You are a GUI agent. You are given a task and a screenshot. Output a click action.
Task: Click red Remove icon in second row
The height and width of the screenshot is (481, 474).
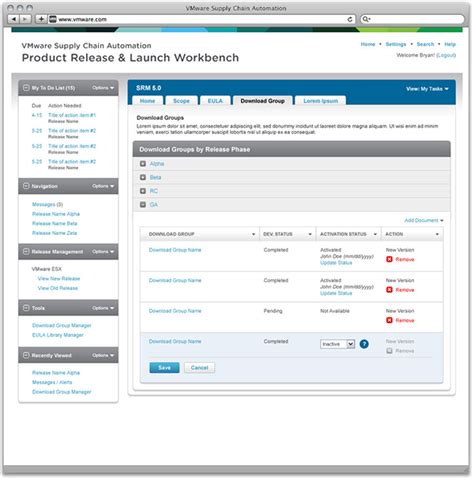pos(389,290)
